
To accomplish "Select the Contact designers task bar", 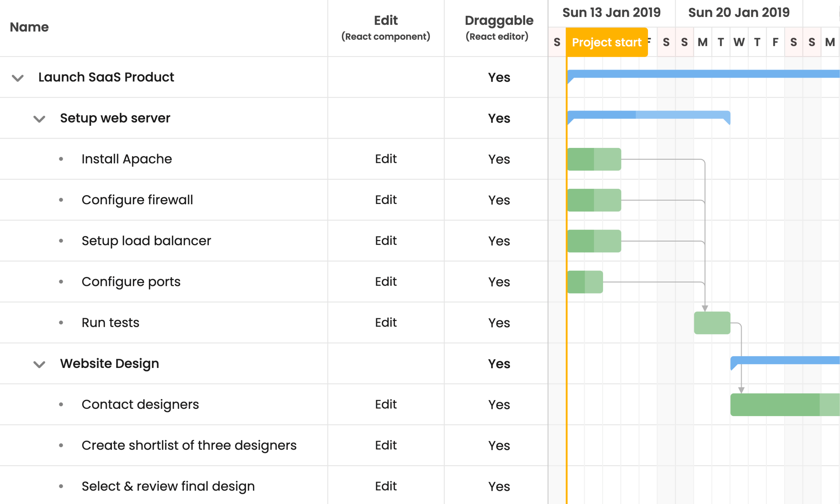I will pyautogui.click(x=782, y=405).
